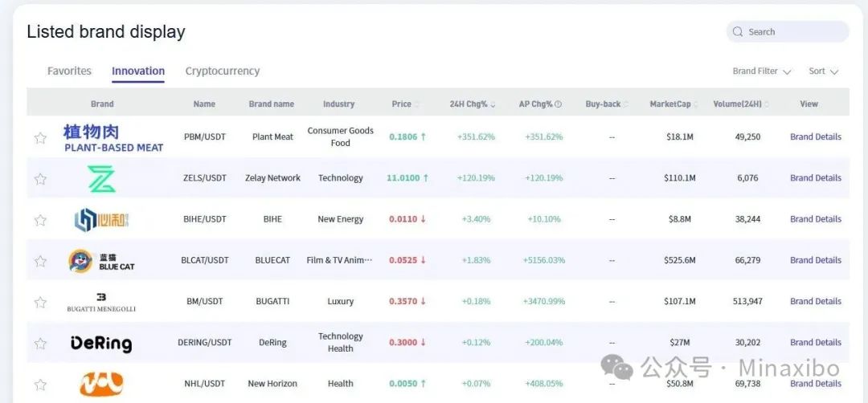Click the search magnifier icon
Viewport: 868px width, 403px height.
737,32
